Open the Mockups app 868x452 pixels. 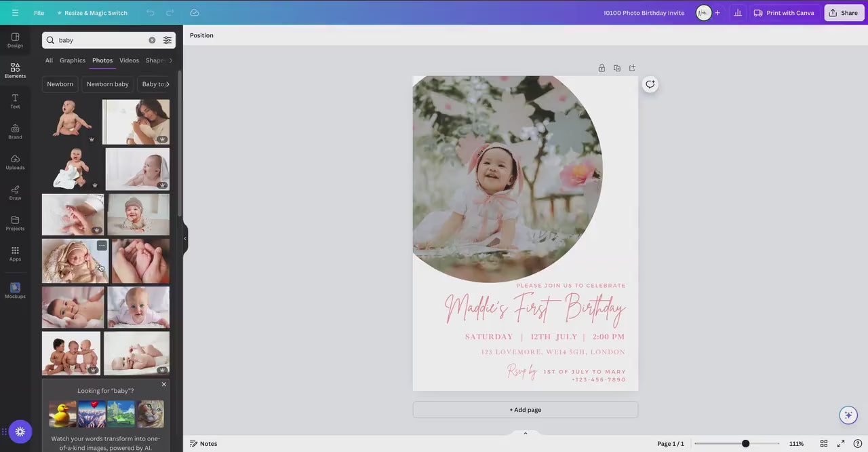15,290
